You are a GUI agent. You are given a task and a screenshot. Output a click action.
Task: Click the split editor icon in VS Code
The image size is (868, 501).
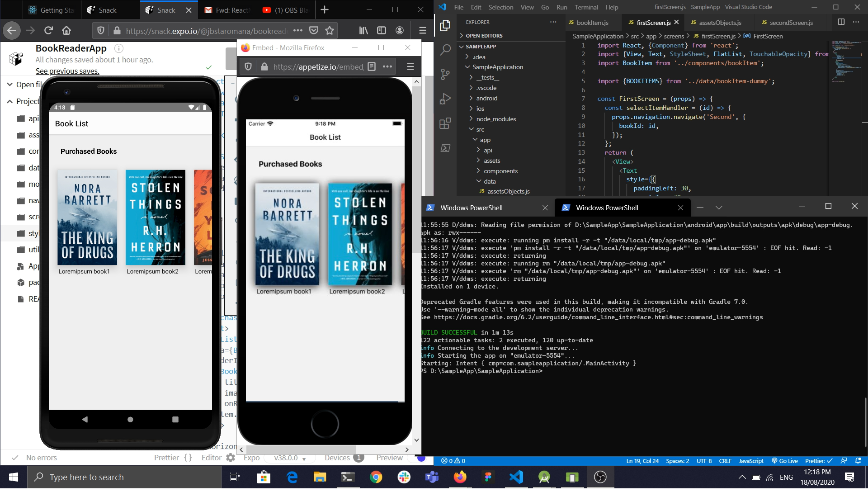coord(841,22)
